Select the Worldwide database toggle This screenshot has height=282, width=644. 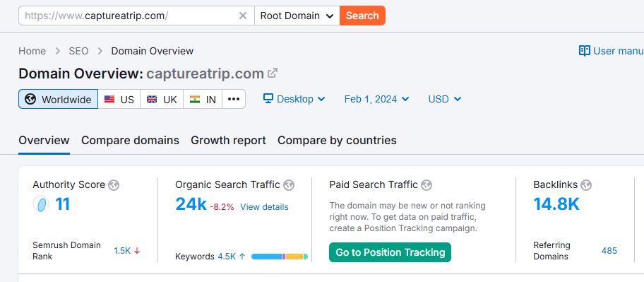pyautogui.click(x=59, y=99)
